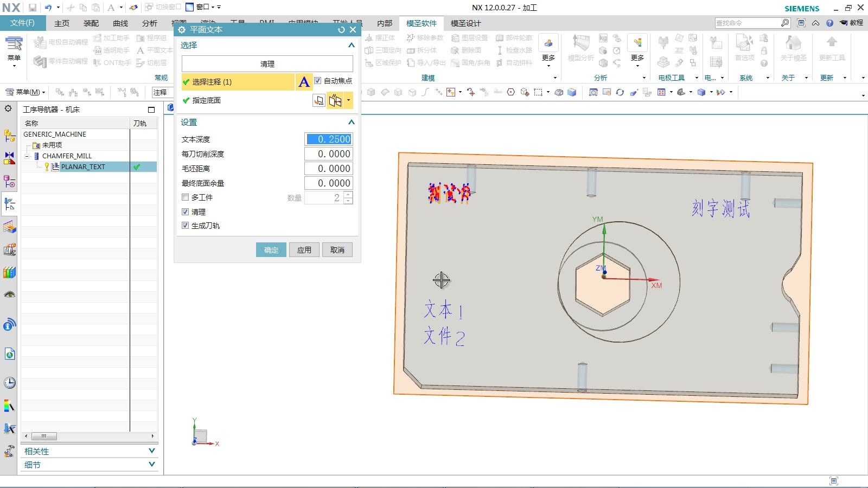Click the 应用 button
Viewport: 868px width, 488px height.
tap(304, 250)
